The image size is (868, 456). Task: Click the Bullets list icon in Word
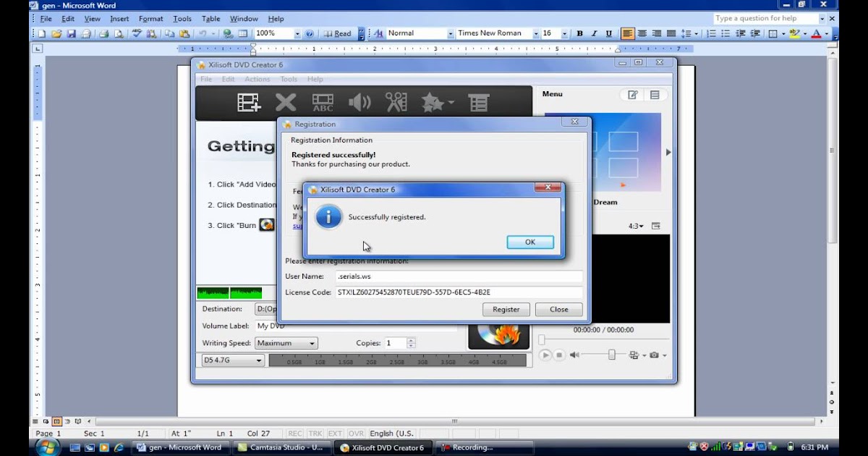[x=726, y=33]
